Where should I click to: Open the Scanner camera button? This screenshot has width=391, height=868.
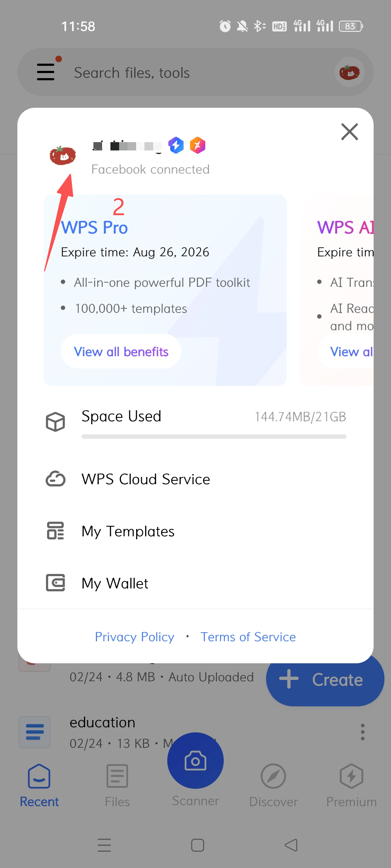point(195,761)
